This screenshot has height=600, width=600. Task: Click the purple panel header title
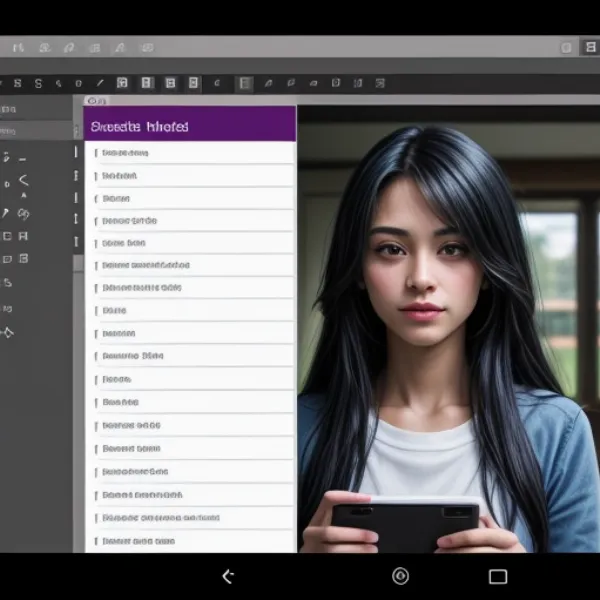click(140, 127)
